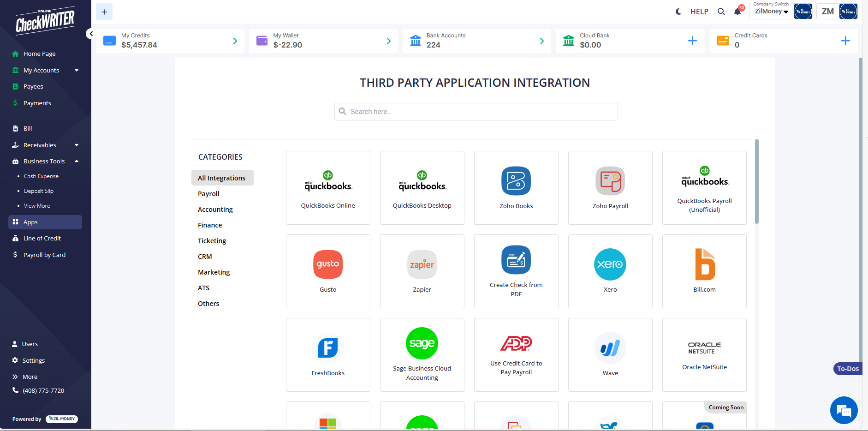Open the live chat bubble
Viewport: 868px width, 431px height.
844,410
